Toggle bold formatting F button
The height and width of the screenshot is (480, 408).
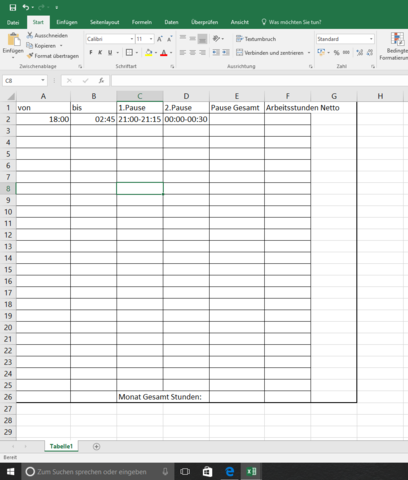[91, 52]
